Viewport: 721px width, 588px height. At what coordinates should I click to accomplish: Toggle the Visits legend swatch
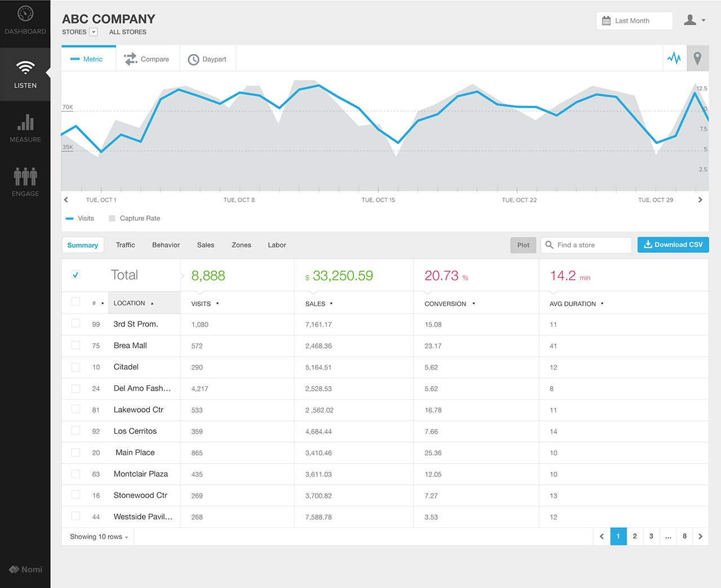(70, 219)
